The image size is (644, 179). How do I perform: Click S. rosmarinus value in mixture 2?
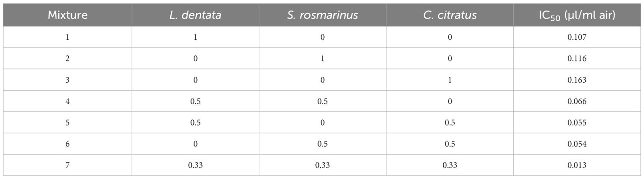322,58
